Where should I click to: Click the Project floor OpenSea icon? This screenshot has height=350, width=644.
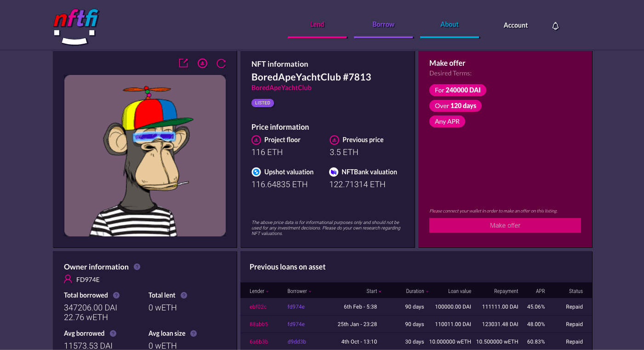coord(256,140)
